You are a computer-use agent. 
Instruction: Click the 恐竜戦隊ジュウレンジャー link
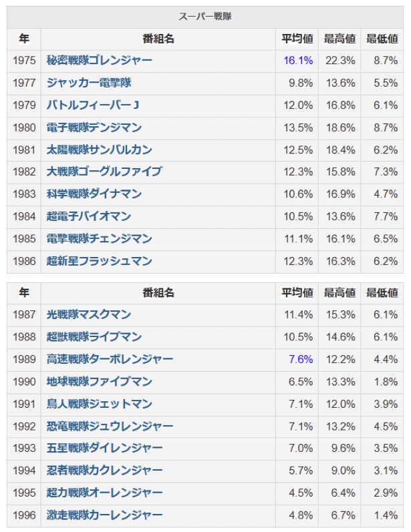(110, 427)
